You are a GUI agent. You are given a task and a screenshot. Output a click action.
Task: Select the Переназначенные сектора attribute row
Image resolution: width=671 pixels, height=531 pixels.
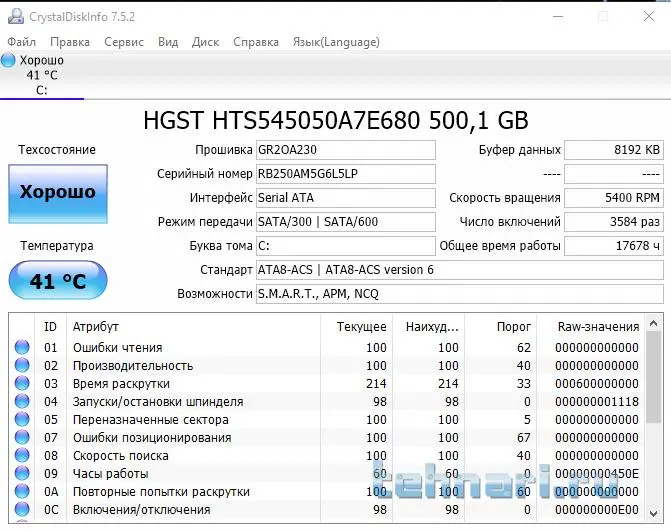[x=327, y=419]
